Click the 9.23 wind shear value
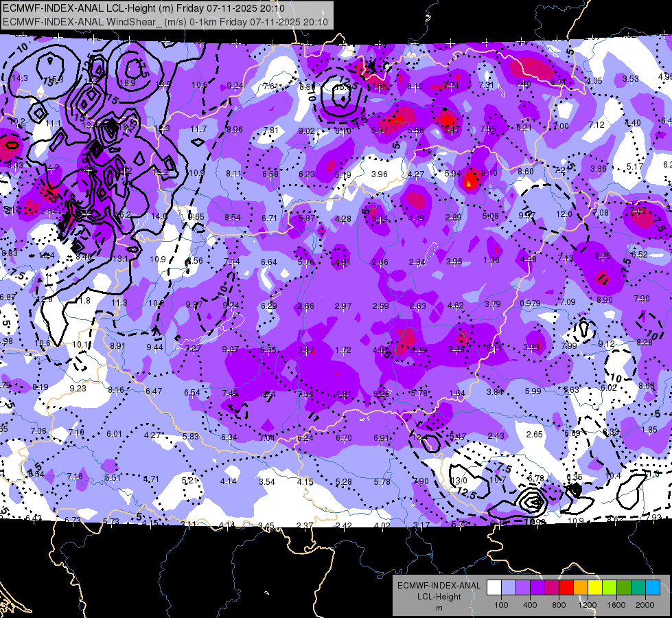The image size is (672, 618). pyautogui.click(x=78, y=388)
